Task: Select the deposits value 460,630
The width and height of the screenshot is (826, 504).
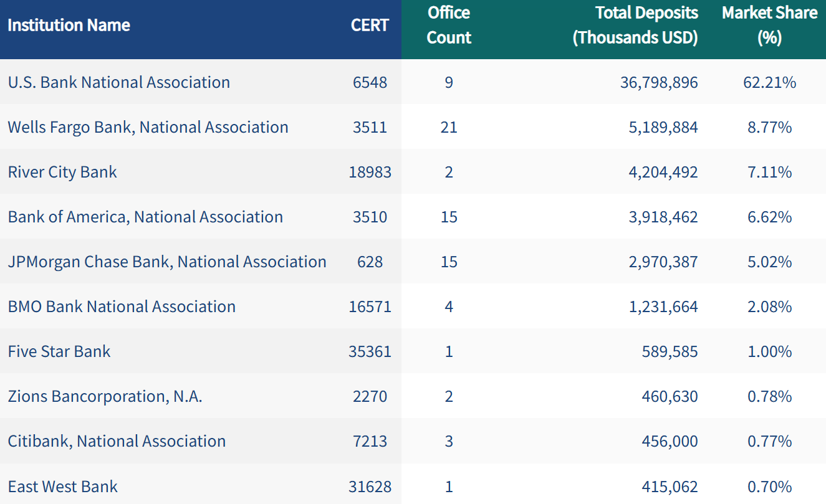Action: coord(670,396)
